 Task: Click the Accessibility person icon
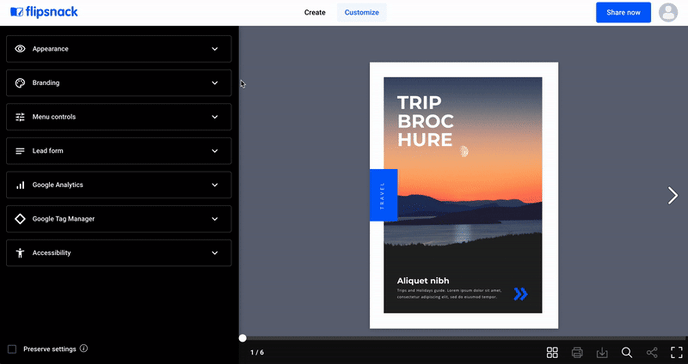pyautogui.click(x=20, y=253)
